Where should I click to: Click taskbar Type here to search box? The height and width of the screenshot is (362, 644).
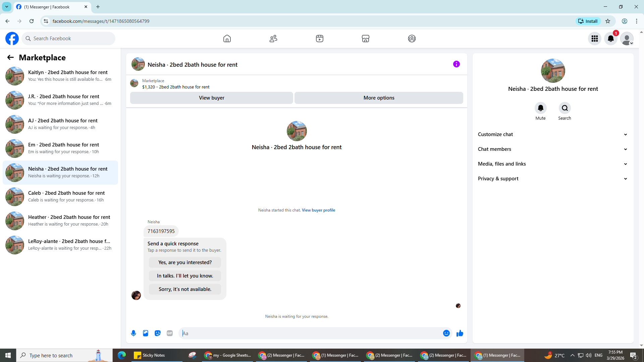(x=64, y=355)
